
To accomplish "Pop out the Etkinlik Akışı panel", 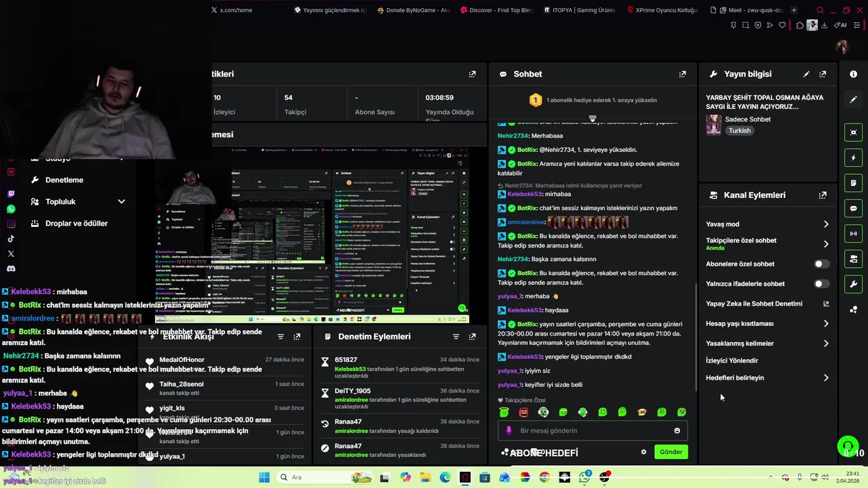I will coord(297,337).
